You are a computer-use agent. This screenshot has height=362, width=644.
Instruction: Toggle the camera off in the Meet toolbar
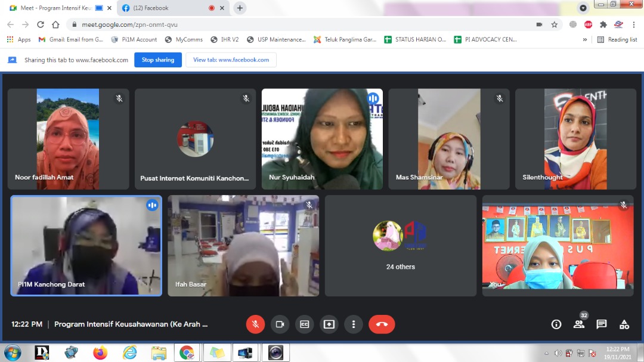[x=279, y=324]
